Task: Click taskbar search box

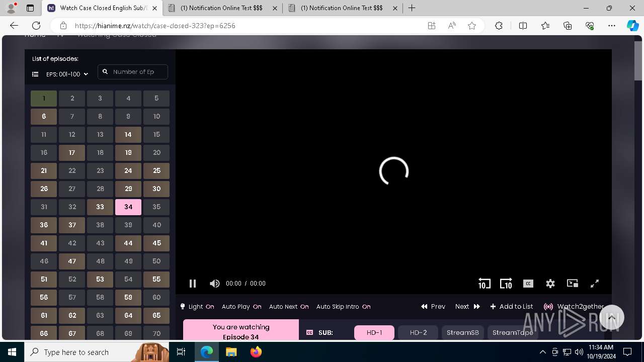Action: (97, 352)
